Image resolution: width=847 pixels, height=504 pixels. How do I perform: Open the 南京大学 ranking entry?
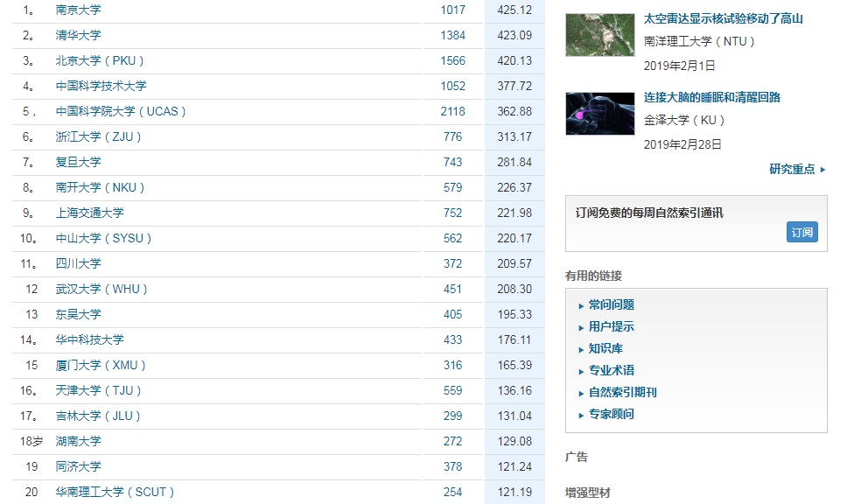coord(78,10)
